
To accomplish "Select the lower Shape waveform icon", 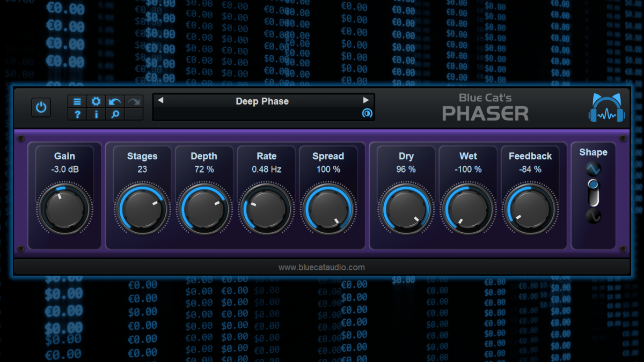I will [593, 216].
